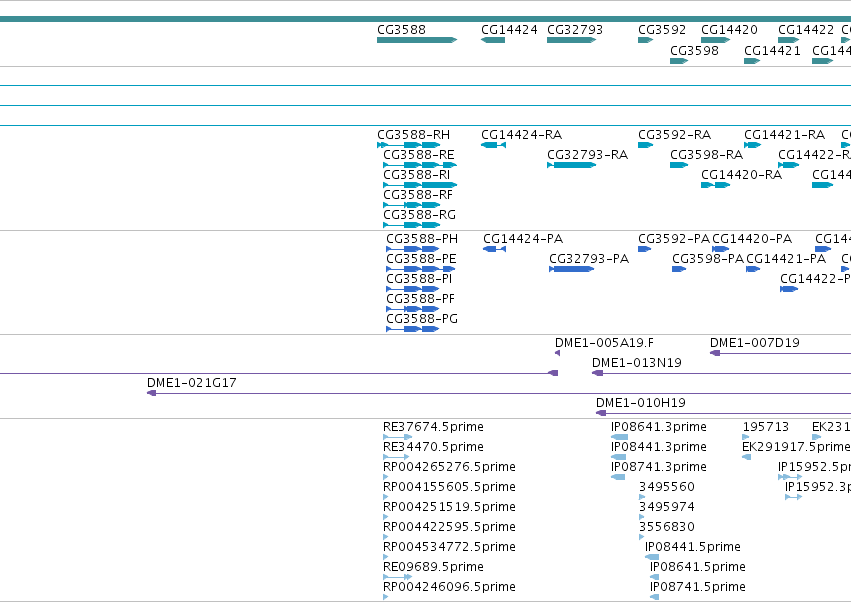
Task: Select the CG14421-PA protein label
Action: (786, 259)
